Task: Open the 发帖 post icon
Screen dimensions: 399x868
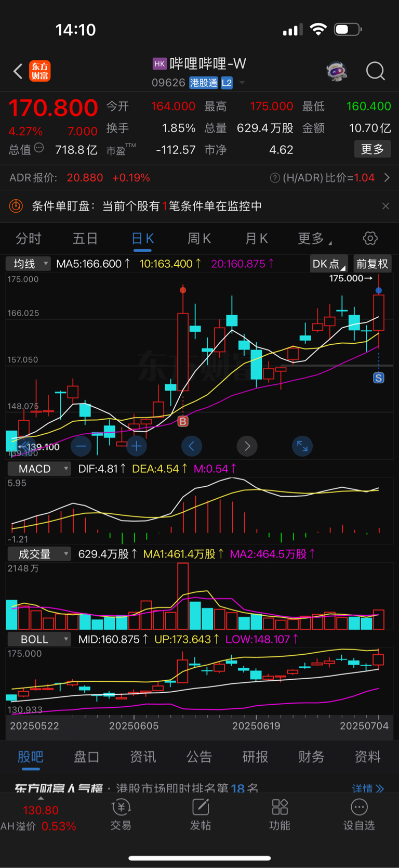Action: pos(201,815)
